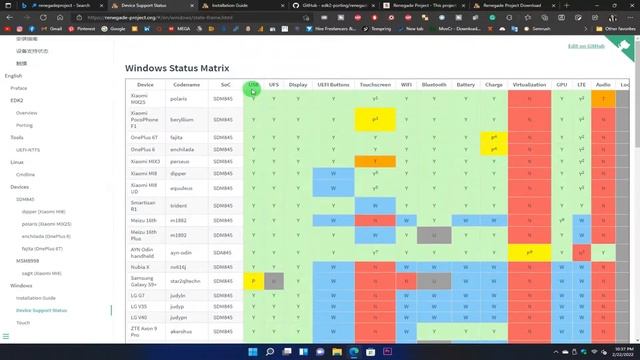640x360 pixels.
Task: Close the Device Support Status tab
Action: pos(192,6)
